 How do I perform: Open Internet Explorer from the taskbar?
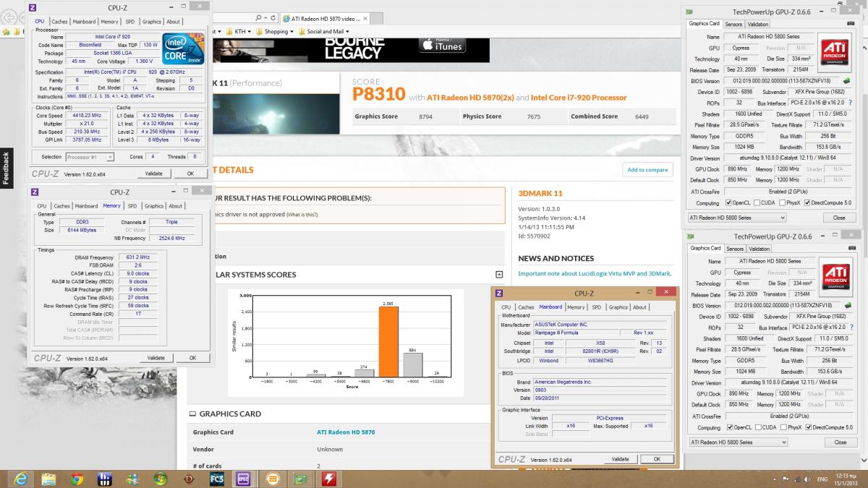[x=22, y=478]
